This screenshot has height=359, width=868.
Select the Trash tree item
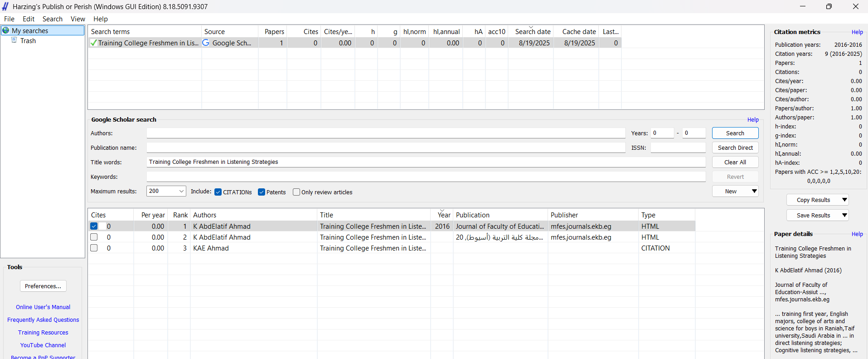pos(28,41)
